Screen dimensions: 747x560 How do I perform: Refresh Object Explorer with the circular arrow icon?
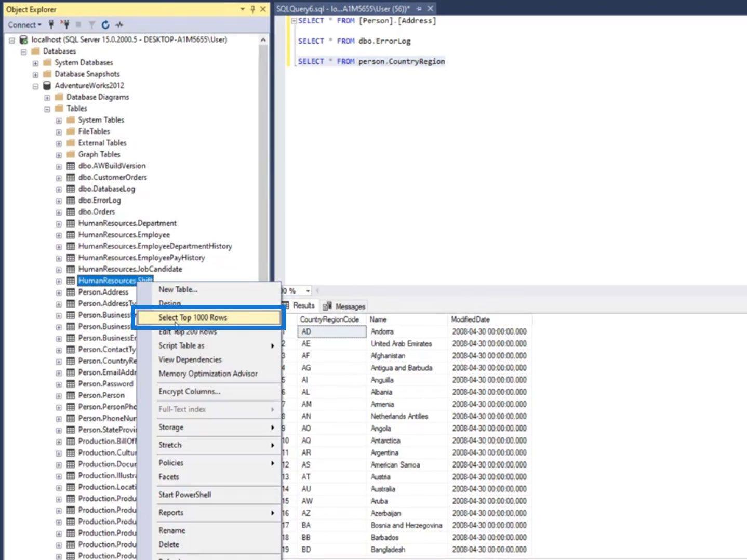point(105,24)
